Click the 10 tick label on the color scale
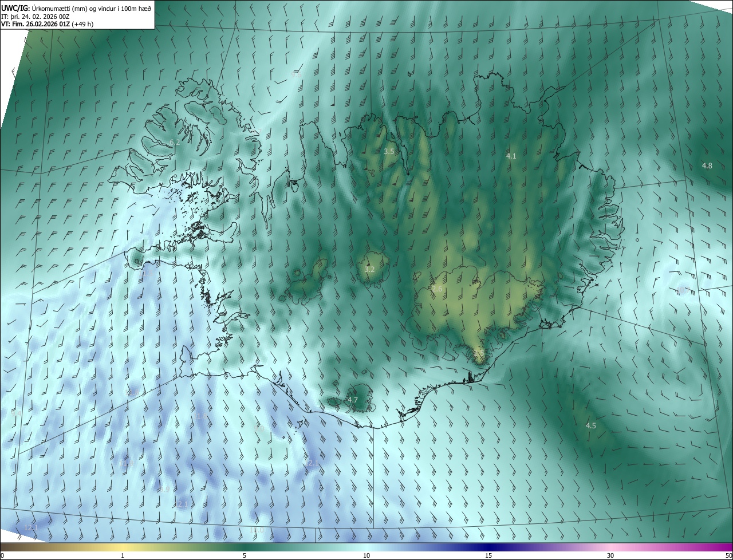Viewport: 733px width, 560px height. [366, 555]
